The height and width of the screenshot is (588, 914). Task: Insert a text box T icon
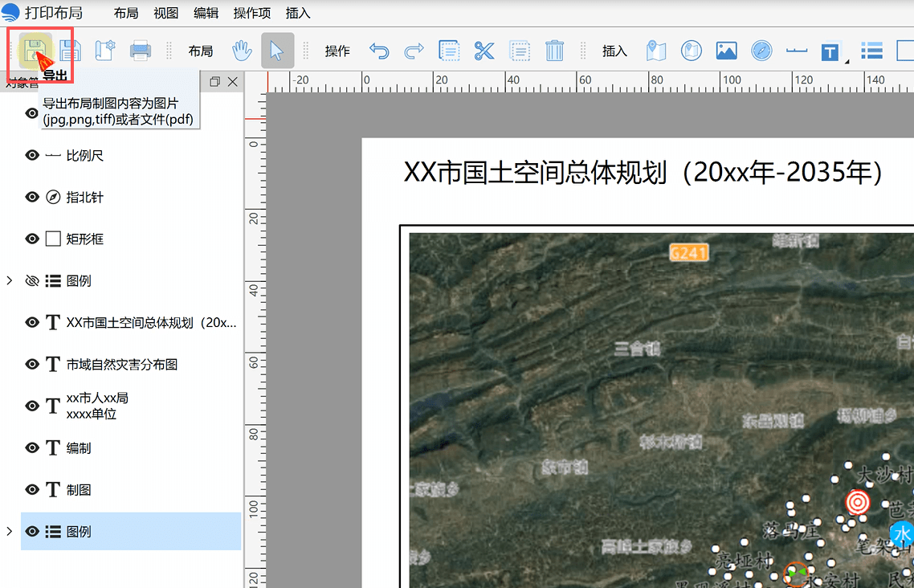point(830,52)
